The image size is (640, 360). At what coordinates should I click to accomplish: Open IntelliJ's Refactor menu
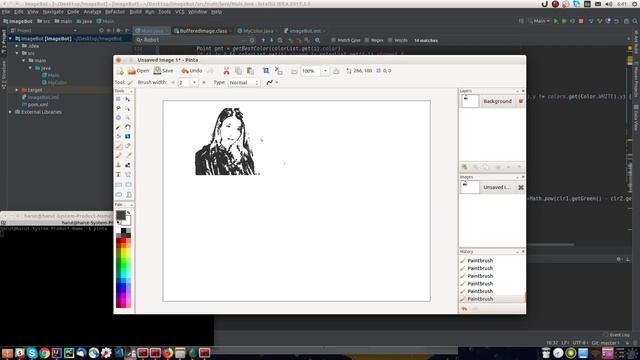[x=115, y=12]
